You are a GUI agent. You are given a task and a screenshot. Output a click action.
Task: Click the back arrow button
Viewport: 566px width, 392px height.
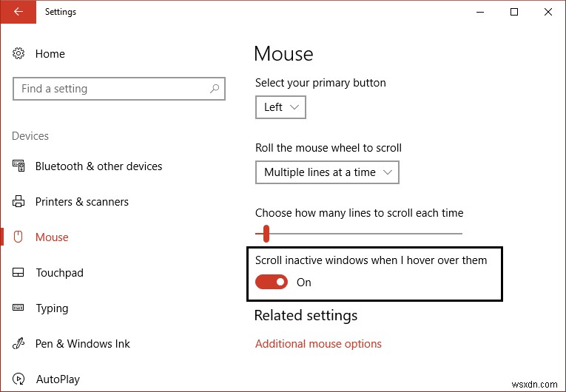[x=18, y=12]
